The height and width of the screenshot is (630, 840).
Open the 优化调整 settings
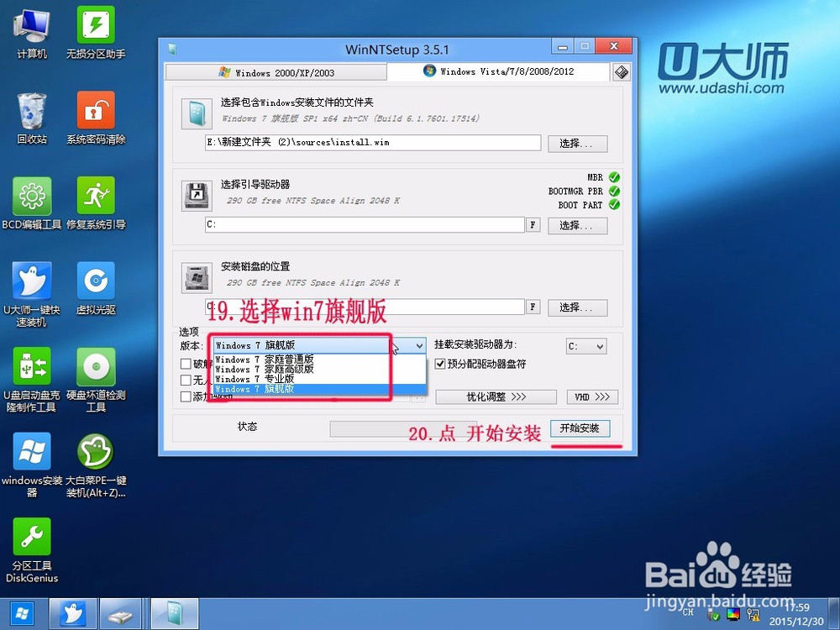click(497, 396)
